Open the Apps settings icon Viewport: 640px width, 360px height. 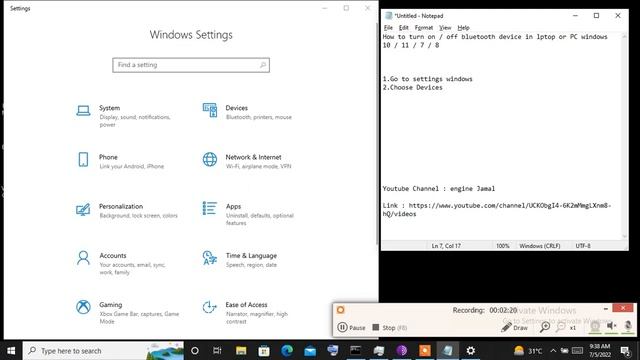pos(210,208)
